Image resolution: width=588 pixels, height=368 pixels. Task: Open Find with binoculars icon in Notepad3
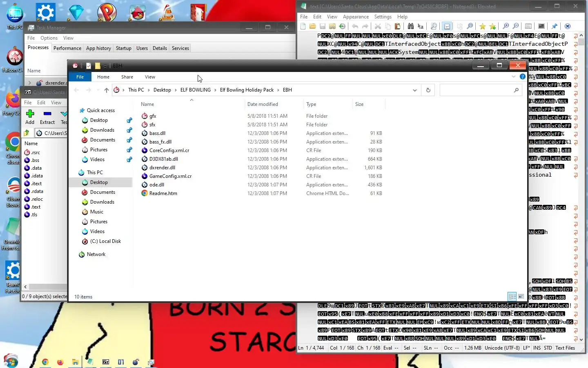point(411,26)
